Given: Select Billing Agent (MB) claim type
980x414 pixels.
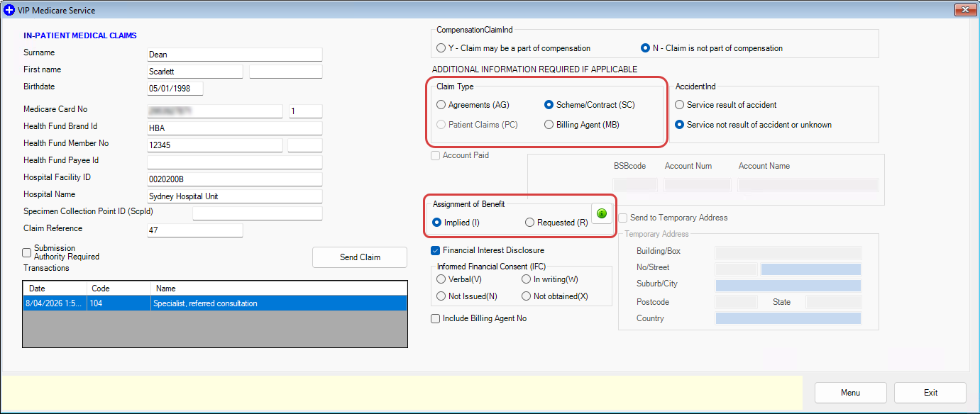Looking at the screenshot, I should 549,125.
